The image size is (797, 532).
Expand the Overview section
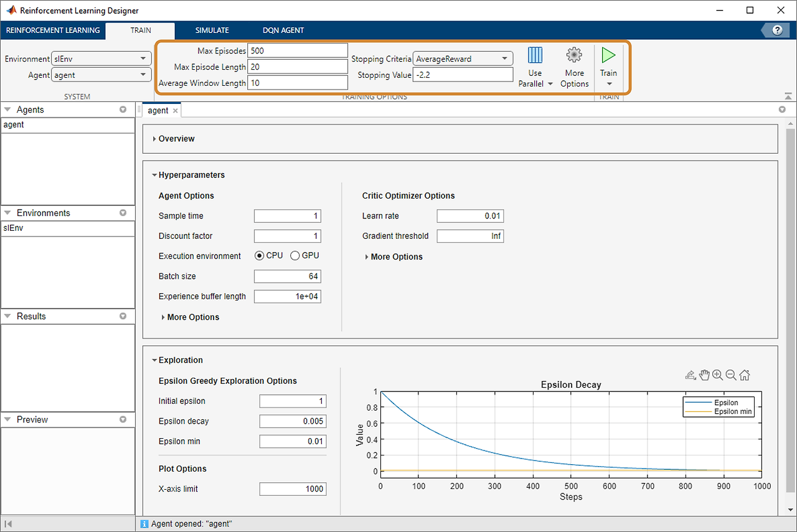click(x=154, y=139)
